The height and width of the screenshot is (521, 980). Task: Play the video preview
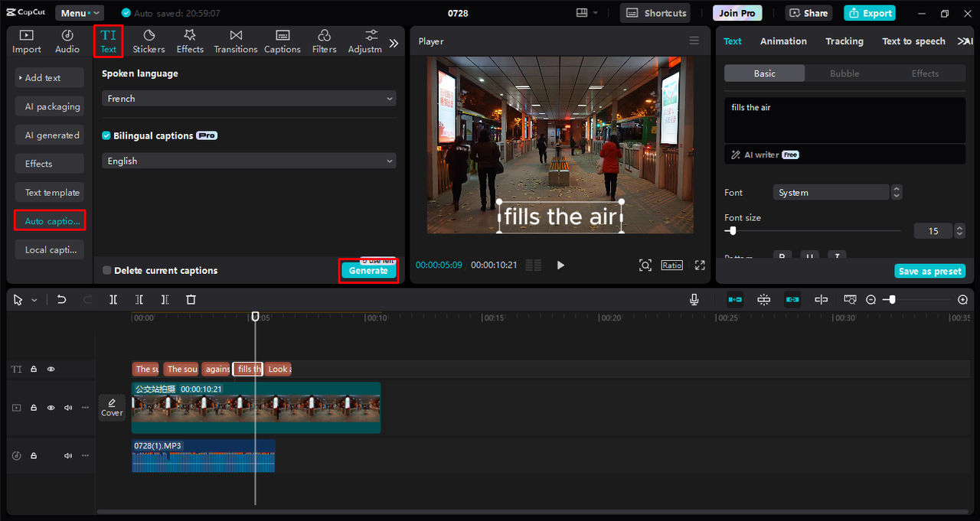560,265
